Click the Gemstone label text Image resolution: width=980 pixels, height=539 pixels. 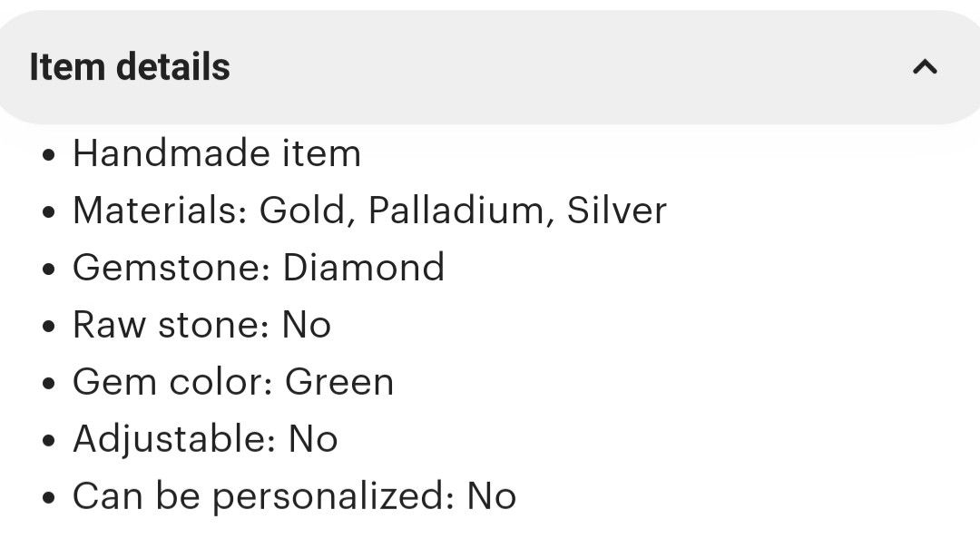(x=171, y=268)
